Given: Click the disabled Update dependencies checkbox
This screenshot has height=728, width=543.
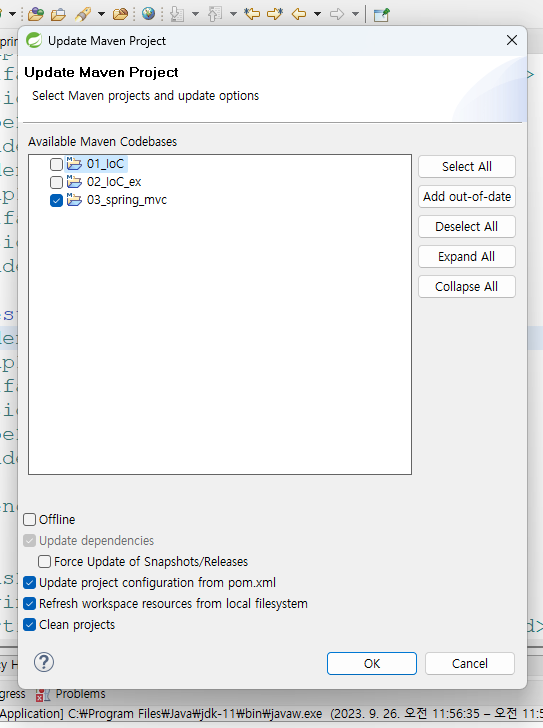Looking at the screenshot, I should tap(30, 540).
